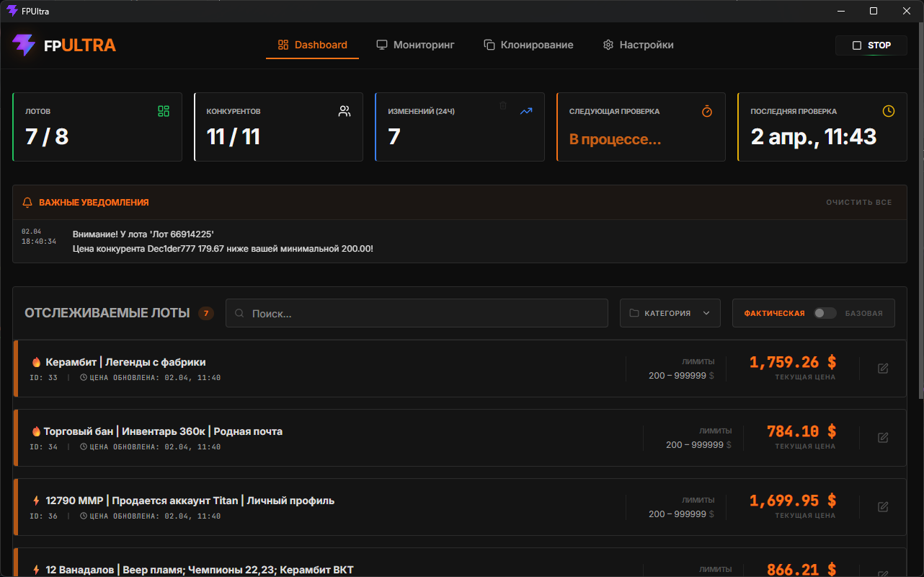The height and width of the screenshot is (577, 924).
Task: Click the users icon in Конкурентов card
Action: tap(345, 111)
